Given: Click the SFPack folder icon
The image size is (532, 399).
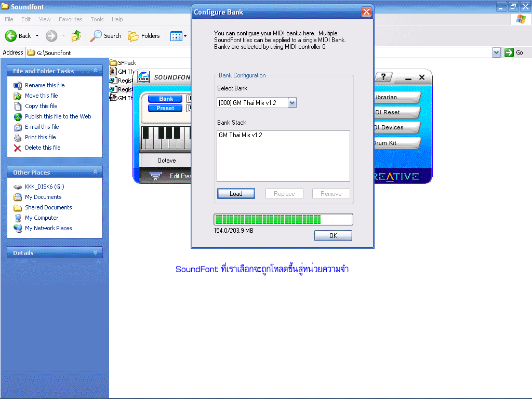Looking at the screenshot, I should pos(113,63).
